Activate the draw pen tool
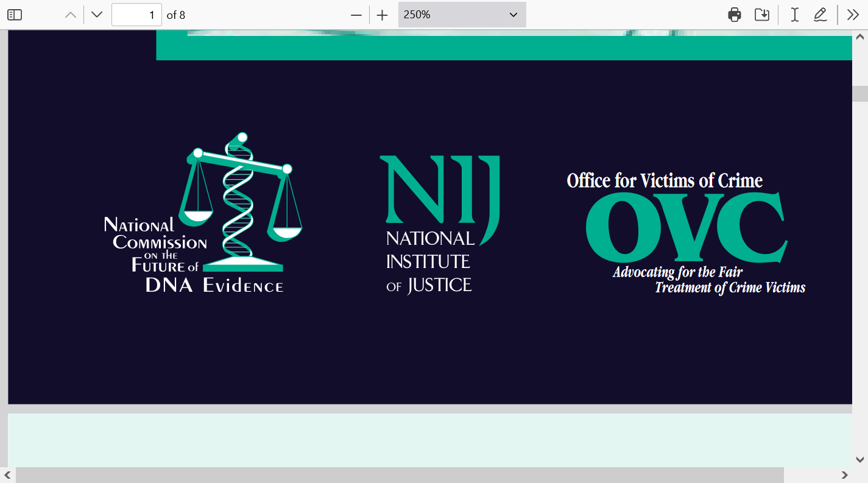This screenshot has height=483, width=868. 820,15
